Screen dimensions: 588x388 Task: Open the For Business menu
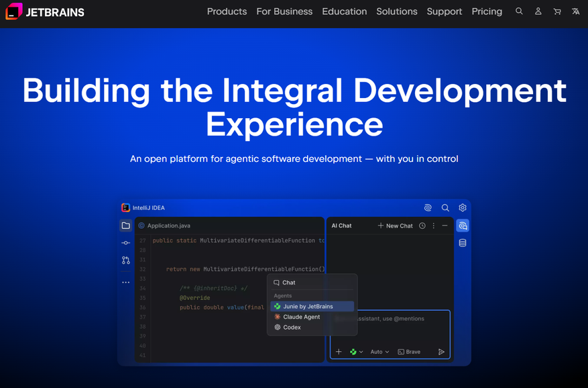tap(284, 11)
